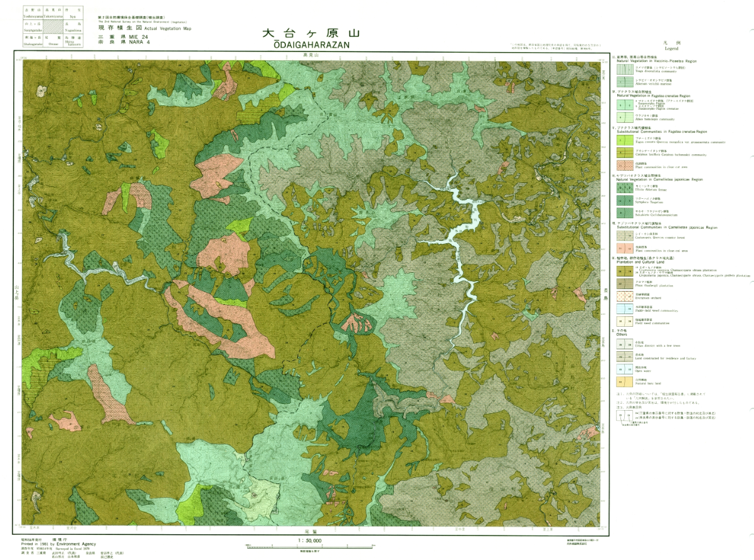This screenshot has height=560, width=754.
Task: Select 'Substitutional Communities in Fagetea crenatae Region' heading
Action: (662, 132)
